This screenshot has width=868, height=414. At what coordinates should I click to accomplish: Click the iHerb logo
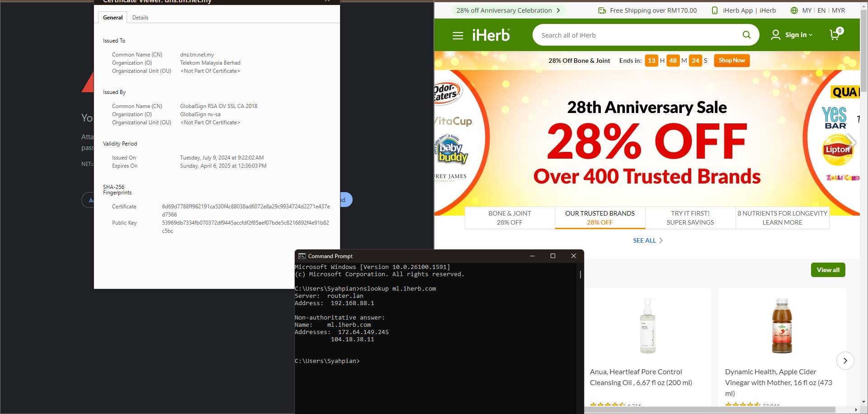(x=491, y=35)
